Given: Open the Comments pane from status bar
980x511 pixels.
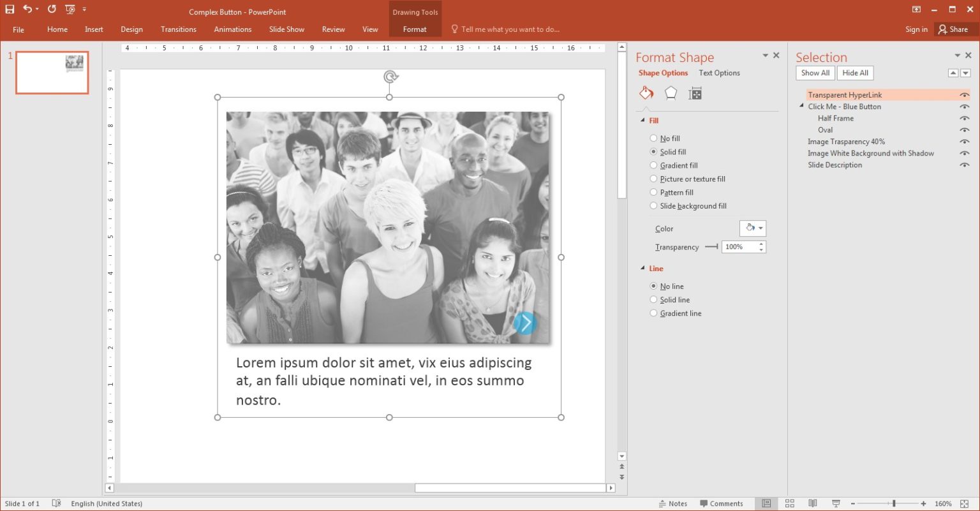Looking at the screenshot, I should click(x=722, y=503).
